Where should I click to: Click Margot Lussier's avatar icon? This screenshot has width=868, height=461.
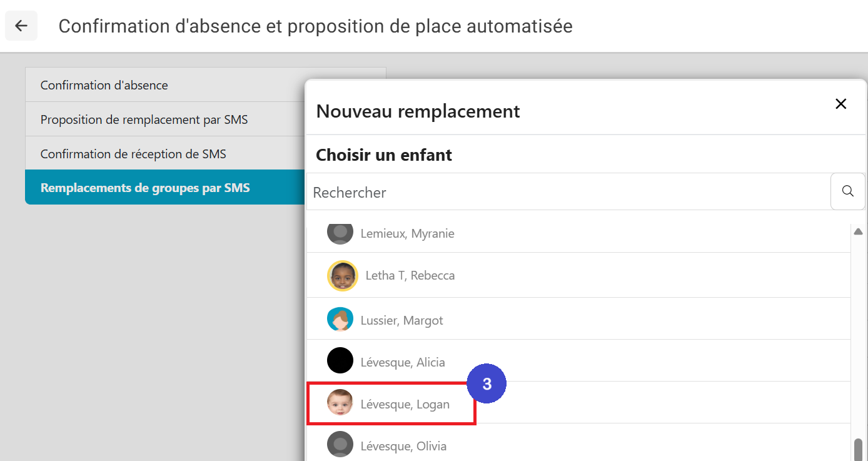[340, 320]
